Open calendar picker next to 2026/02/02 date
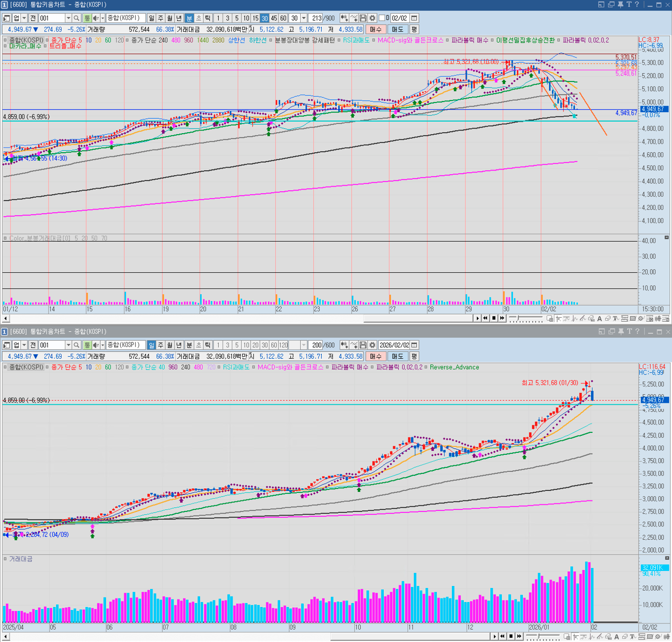Screen dimensions: 672x642 pyautogui.click(x=414, y=345)
